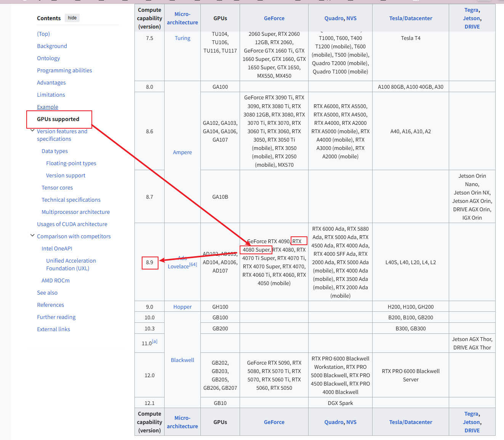Select the compute capability 12.1 cell

(x=150, y=403)
